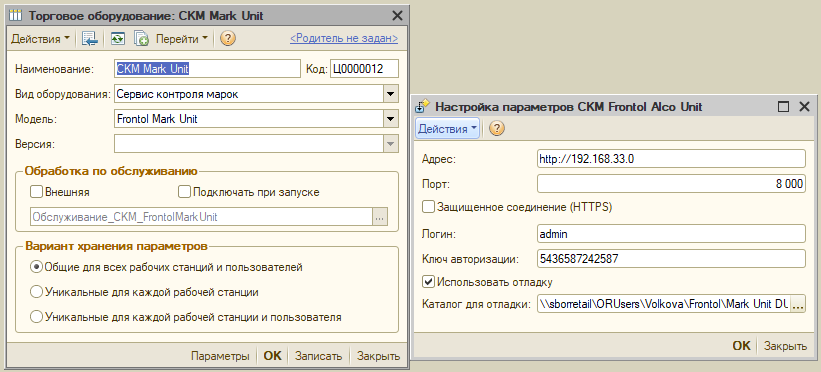
Task: Maximize the settings dialog window
Action: coord(784,107)
